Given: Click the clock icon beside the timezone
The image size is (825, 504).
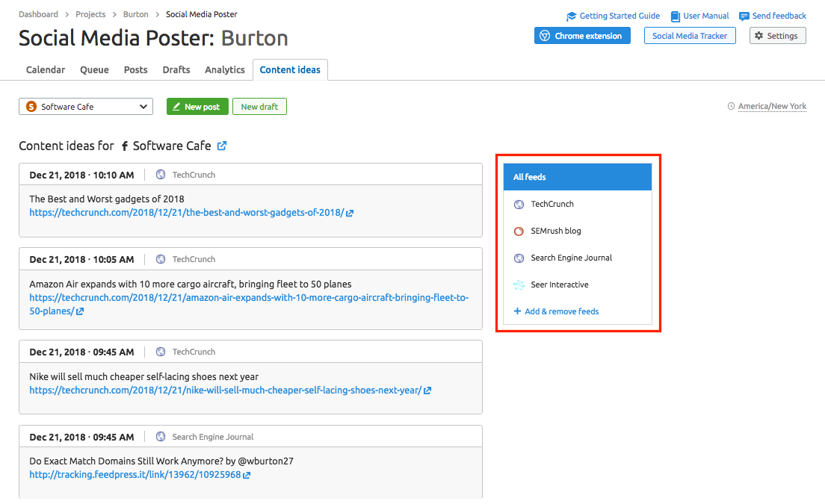Looking at the screenshot, I should coord(731,106).
